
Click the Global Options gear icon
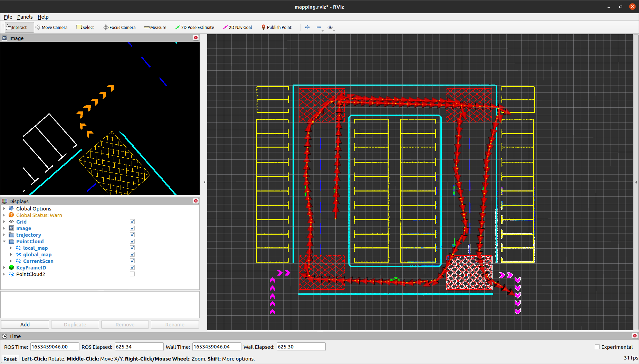click(11, 208)
